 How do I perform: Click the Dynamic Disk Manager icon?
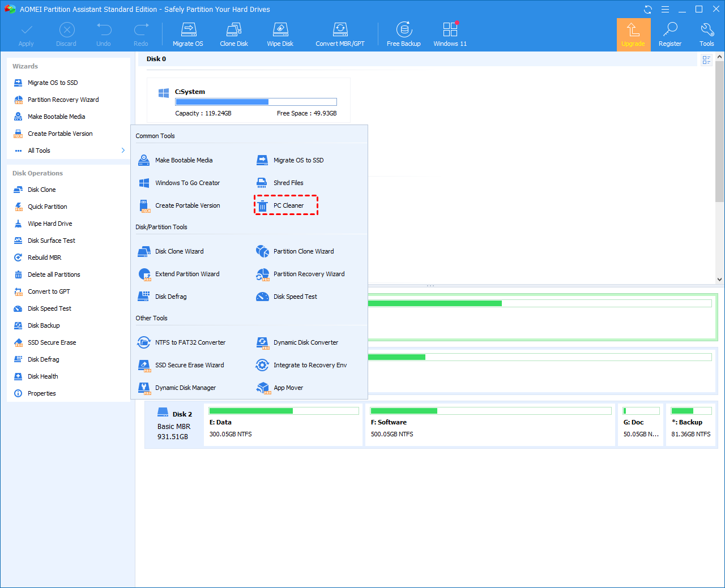pos(144,388)
